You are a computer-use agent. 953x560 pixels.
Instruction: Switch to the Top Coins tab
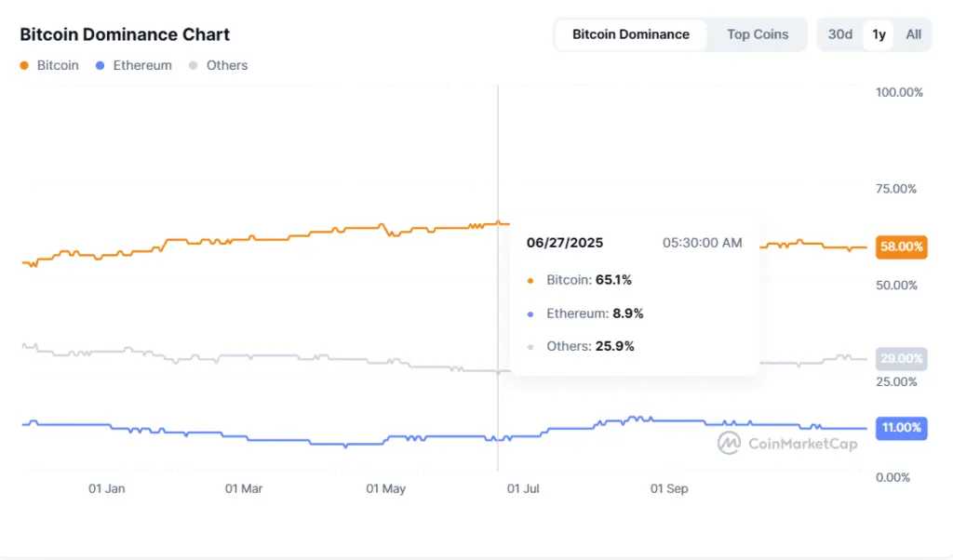[x=757, y=33]
